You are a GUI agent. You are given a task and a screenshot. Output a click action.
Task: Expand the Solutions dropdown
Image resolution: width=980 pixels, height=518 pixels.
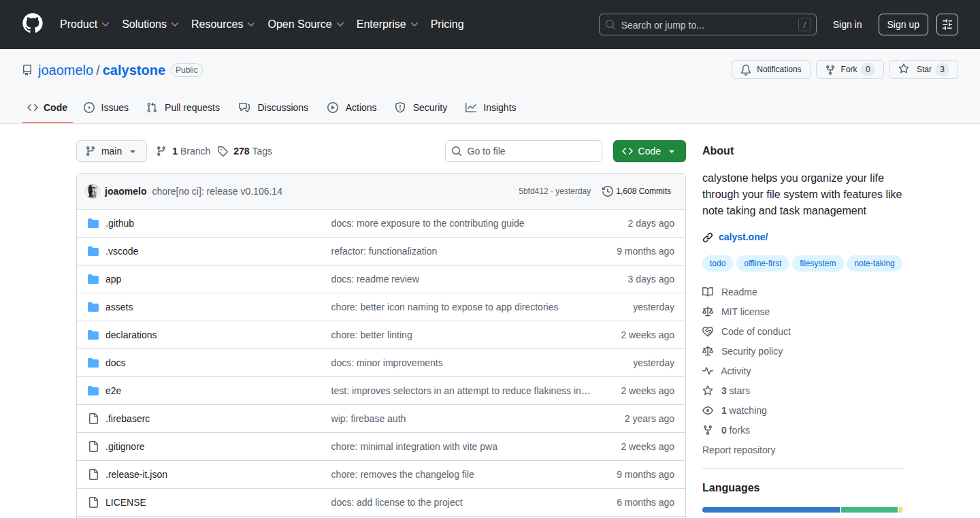pos(150,25)
